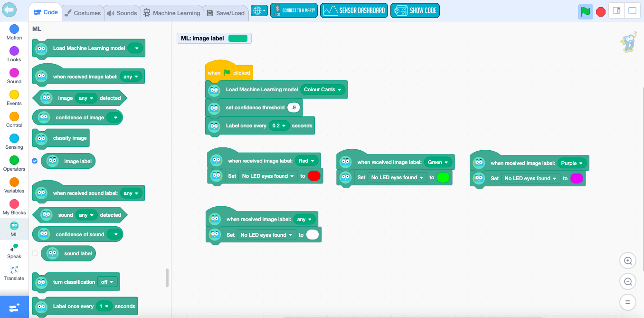
Task: Click the magenta LED color swatch
Action: (x=577, y=178)
